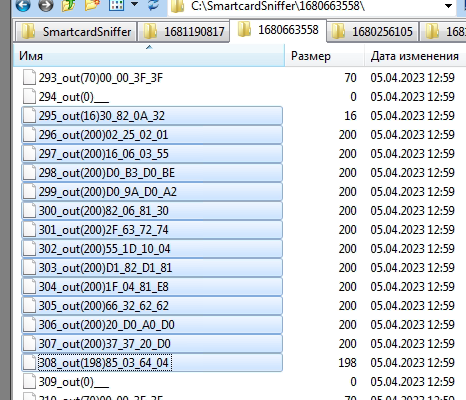Viewport: 466px width, 400px height.
Task: Open the 1680256105 folder tab
Action: 372,32
